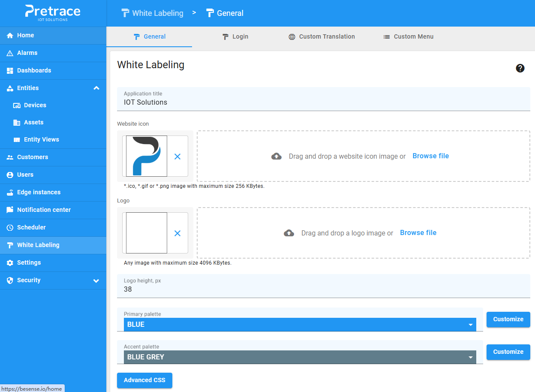The height and width of the screenshot is (392, 535).
Task: Click the Entities shapes icon
Action: tap(10, 88)
